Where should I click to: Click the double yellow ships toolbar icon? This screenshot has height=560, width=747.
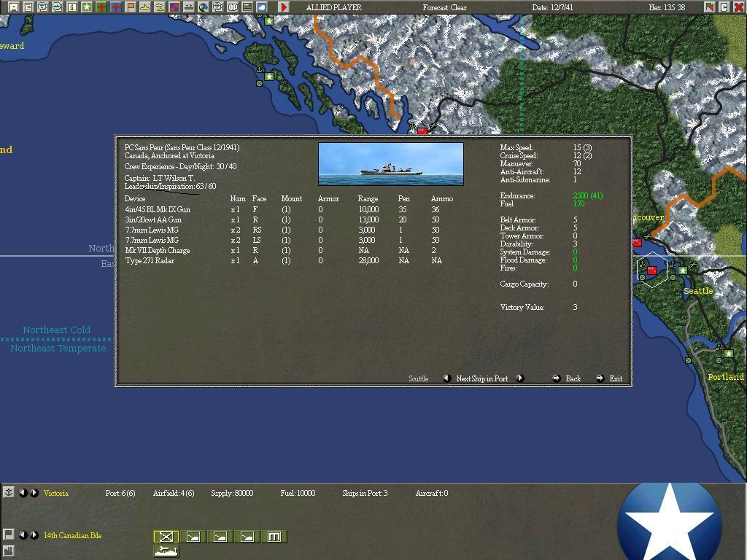[x=160, y=7]
